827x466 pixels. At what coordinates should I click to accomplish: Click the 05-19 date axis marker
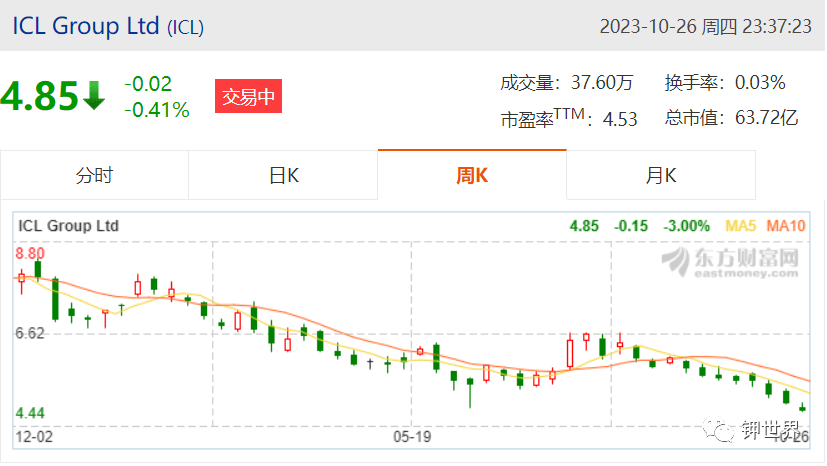(412, 437)
